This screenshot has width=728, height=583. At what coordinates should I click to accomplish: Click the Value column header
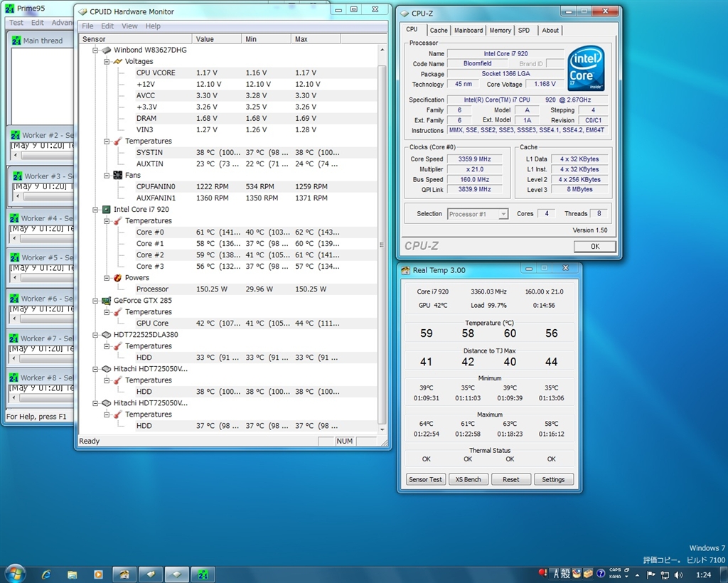pyautogui.click(x=216, y=39)
